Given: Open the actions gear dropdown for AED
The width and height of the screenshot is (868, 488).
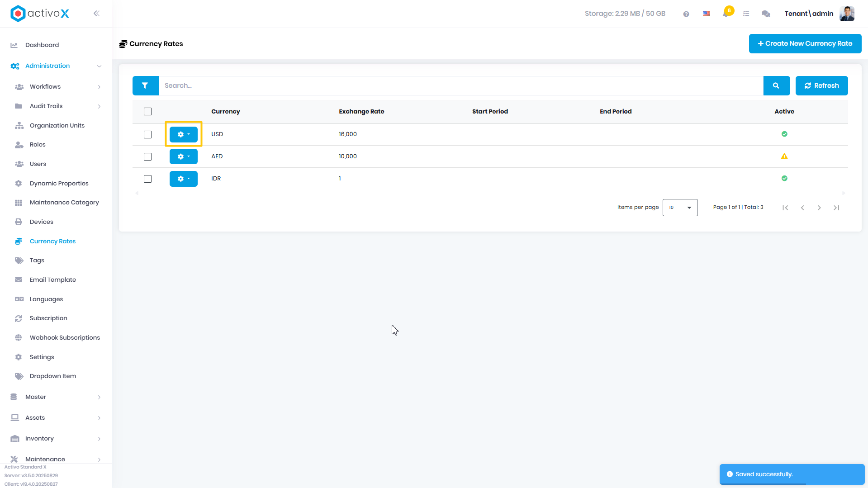Looking at the screenshot, I should 184,156.
